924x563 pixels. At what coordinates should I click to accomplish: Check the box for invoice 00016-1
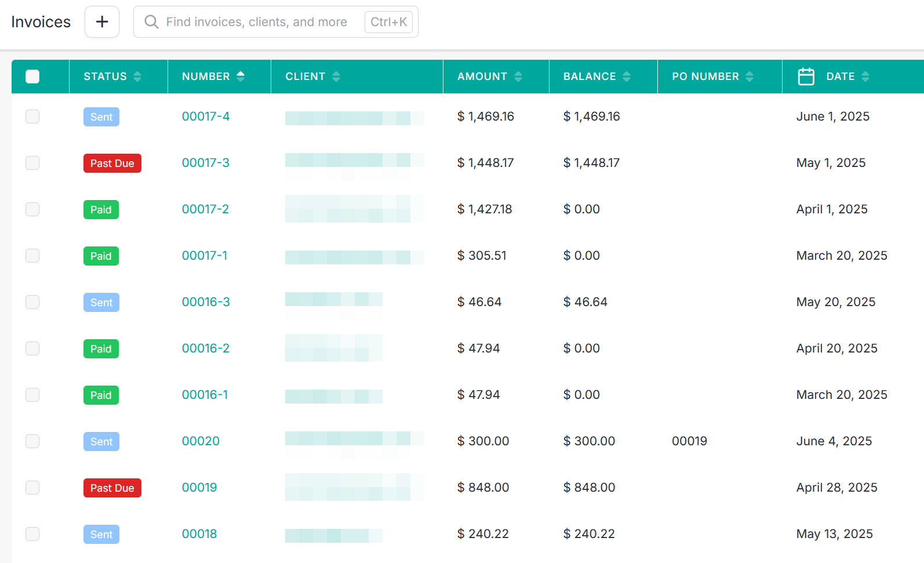tap(32, 395)
